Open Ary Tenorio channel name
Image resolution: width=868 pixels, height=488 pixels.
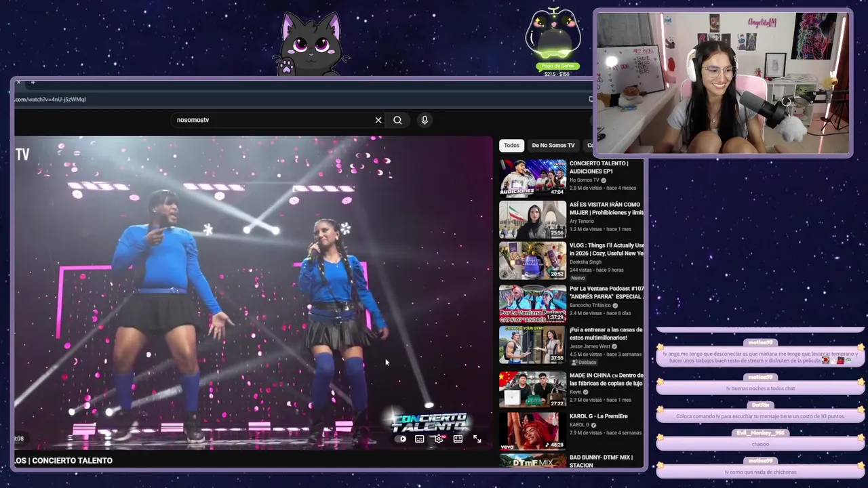coord(582,222)
